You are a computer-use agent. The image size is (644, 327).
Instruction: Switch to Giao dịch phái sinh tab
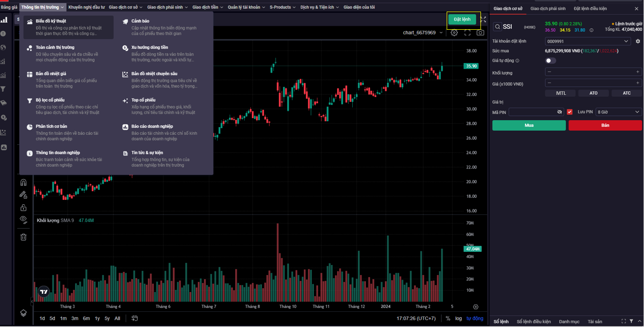click(x=548, y=9)
